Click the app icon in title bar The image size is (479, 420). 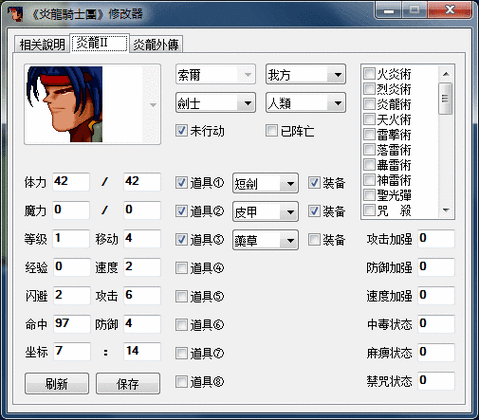[x=15, y=13]
